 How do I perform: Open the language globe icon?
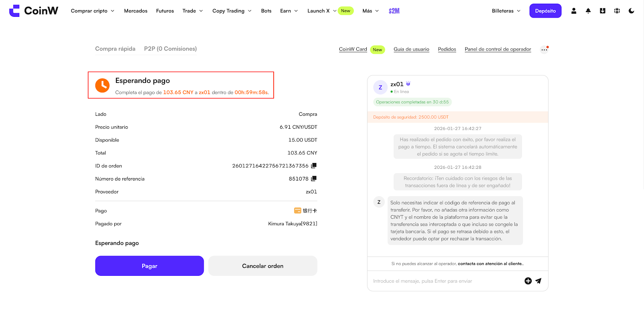[x=617, y=11]
